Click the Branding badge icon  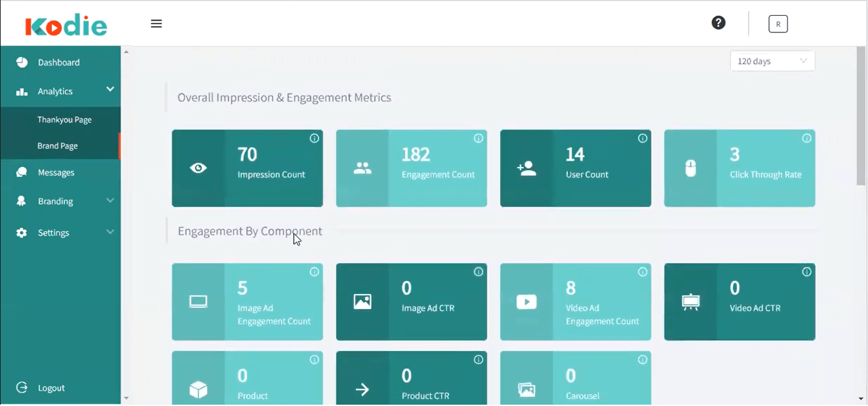pyautogui.click(x=22, y=201)
